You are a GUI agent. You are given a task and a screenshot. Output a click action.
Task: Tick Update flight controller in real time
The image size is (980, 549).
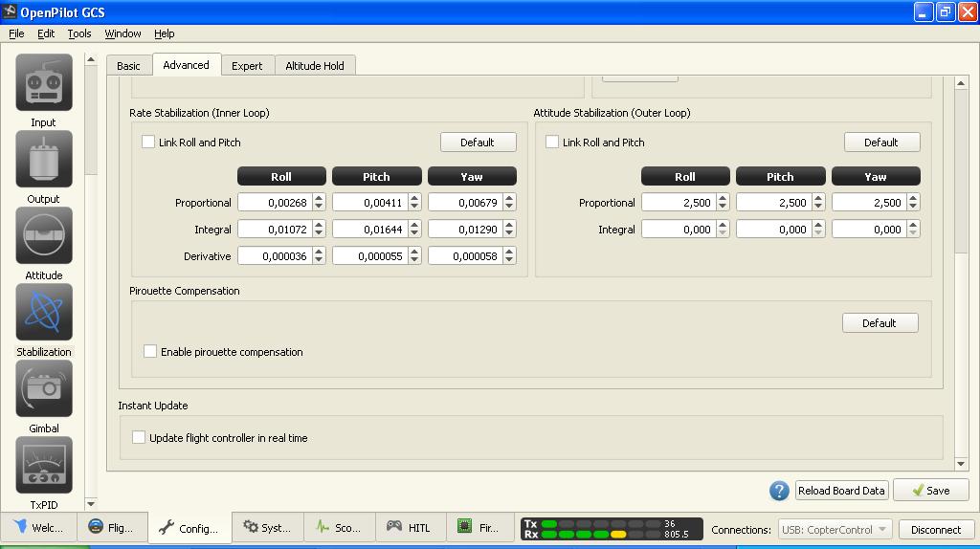tap(139, 437)
